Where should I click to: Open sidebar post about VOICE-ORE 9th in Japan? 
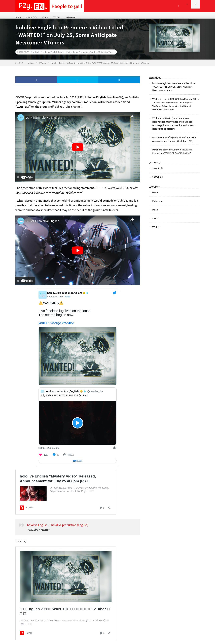pos(175,104)
